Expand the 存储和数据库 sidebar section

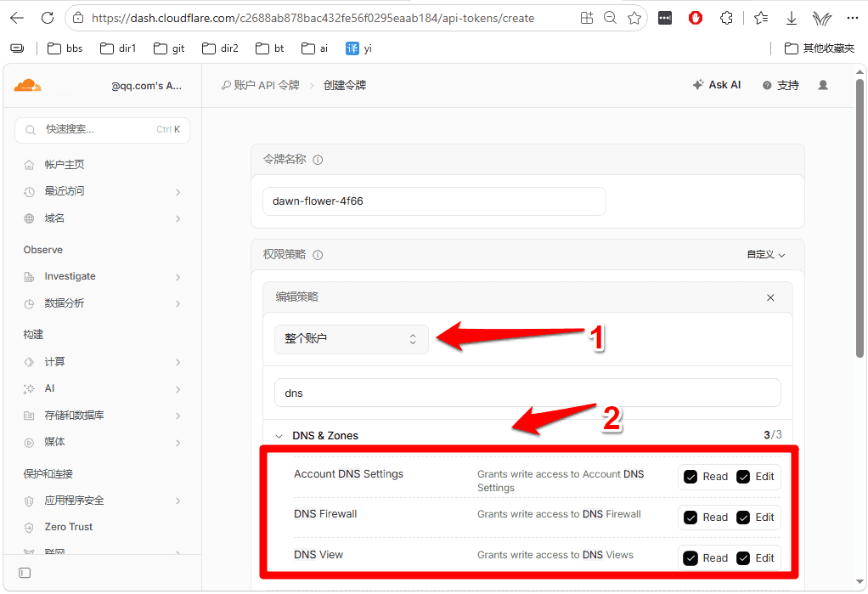pos(103,416)
